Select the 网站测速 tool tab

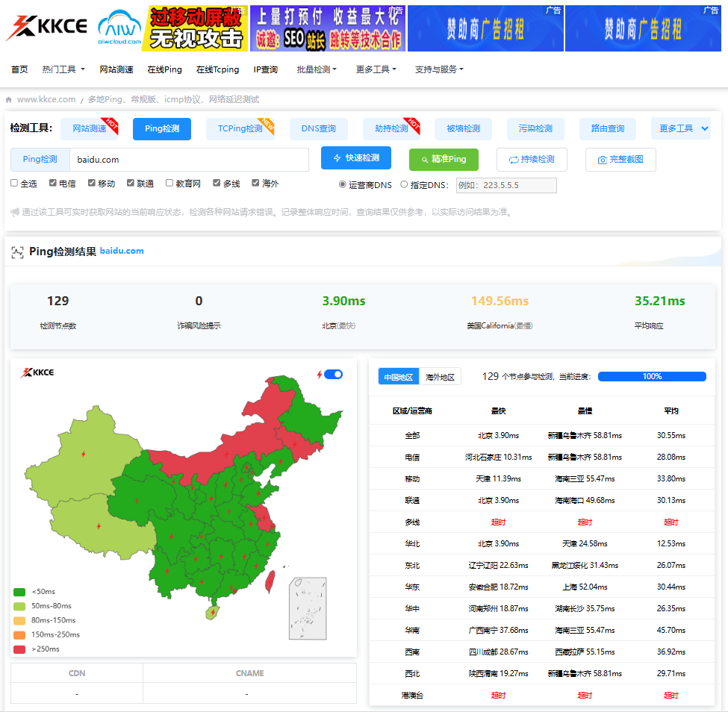tap(90, 128)
